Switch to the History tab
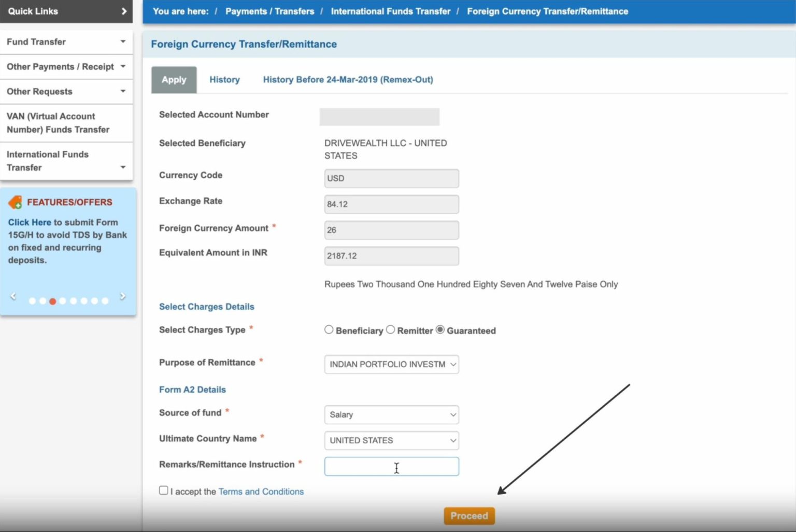 [224, 79]
